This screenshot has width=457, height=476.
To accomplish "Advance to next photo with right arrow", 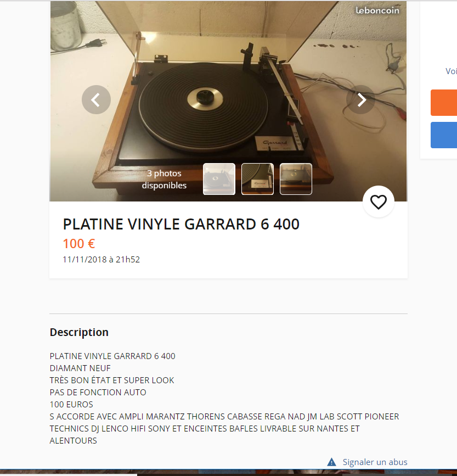I will [x=361, y=99].
